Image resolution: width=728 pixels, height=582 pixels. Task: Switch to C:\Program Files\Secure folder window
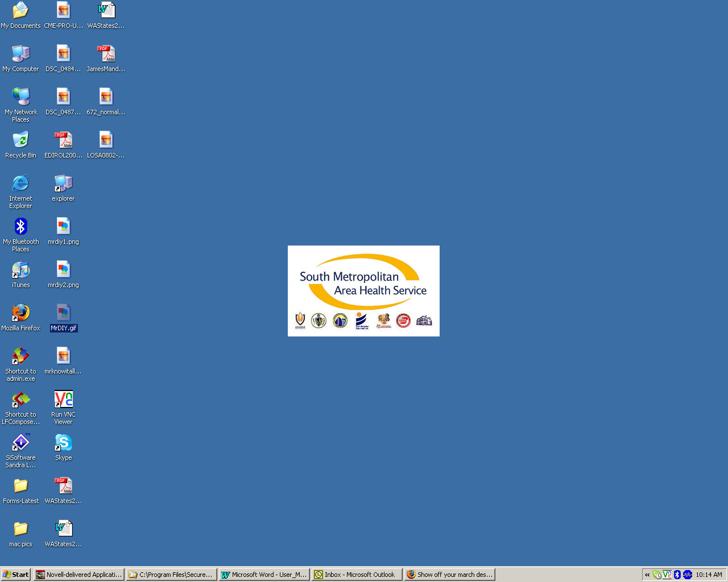tap(172, 575)
